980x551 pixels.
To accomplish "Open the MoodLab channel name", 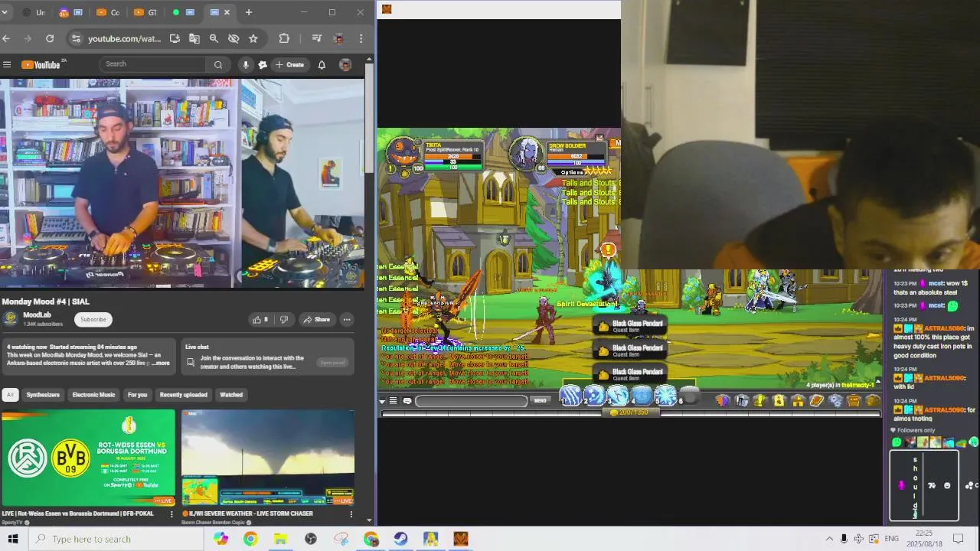I will point(38,315).
